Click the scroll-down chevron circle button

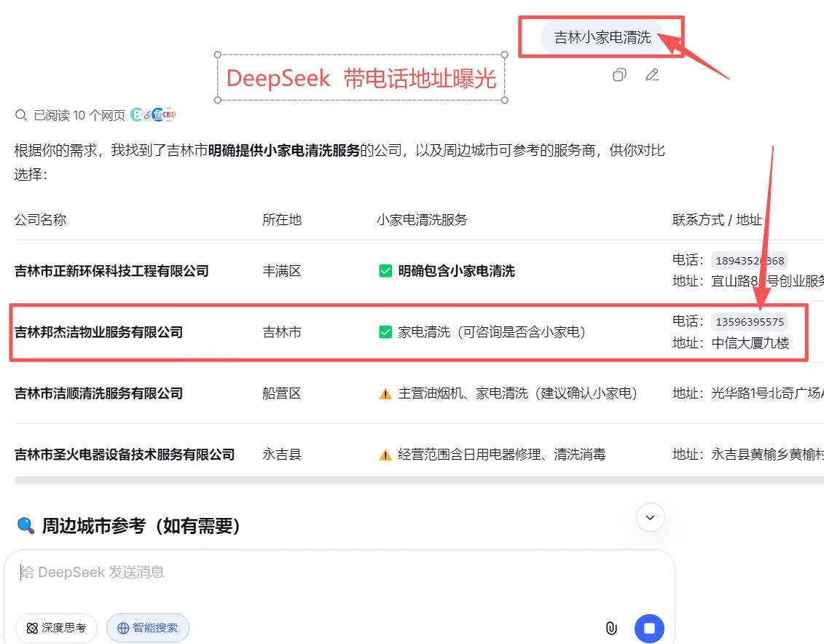[x=650, y=517]
